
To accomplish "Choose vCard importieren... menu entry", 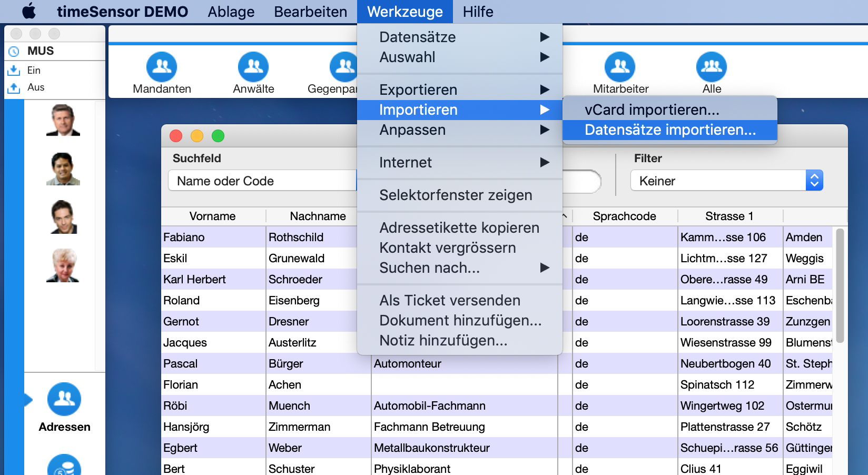I will click(652, 110).
